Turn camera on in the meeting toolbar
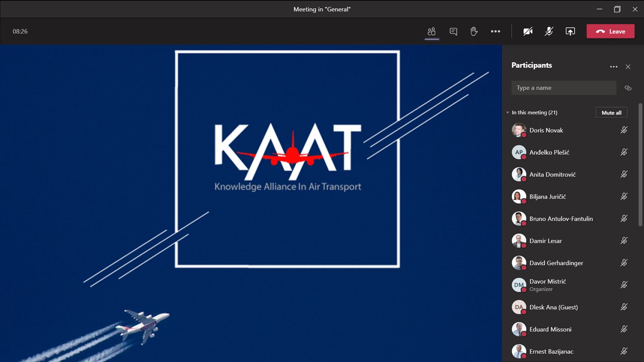644x362 pixels. (x=528, y=31)
